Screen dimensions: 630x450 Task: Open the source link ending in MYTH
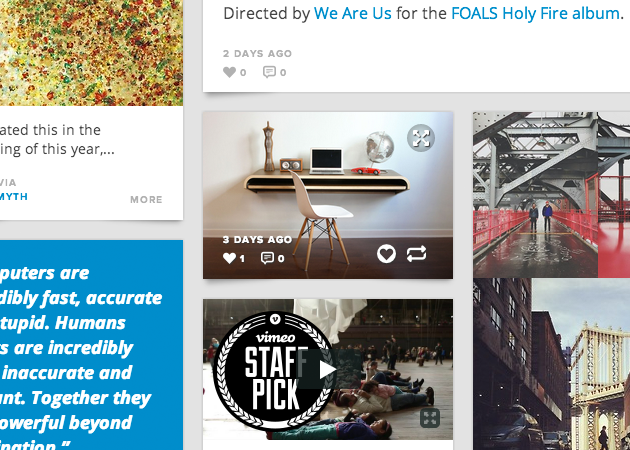14,196
